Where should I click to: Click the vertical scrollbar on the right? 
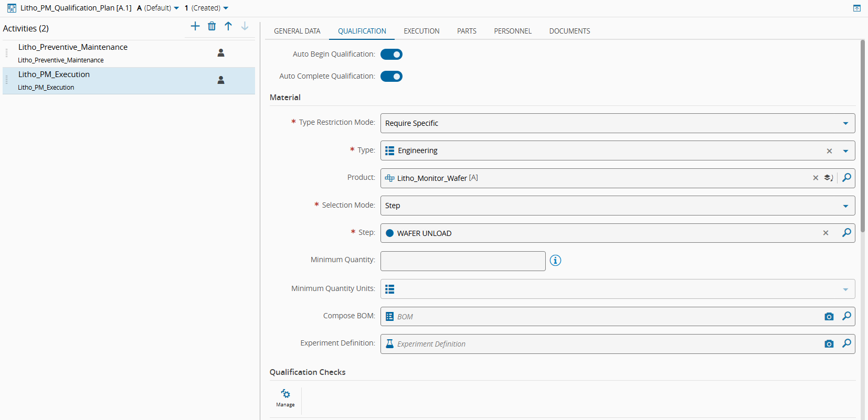(x=862, y=136)
